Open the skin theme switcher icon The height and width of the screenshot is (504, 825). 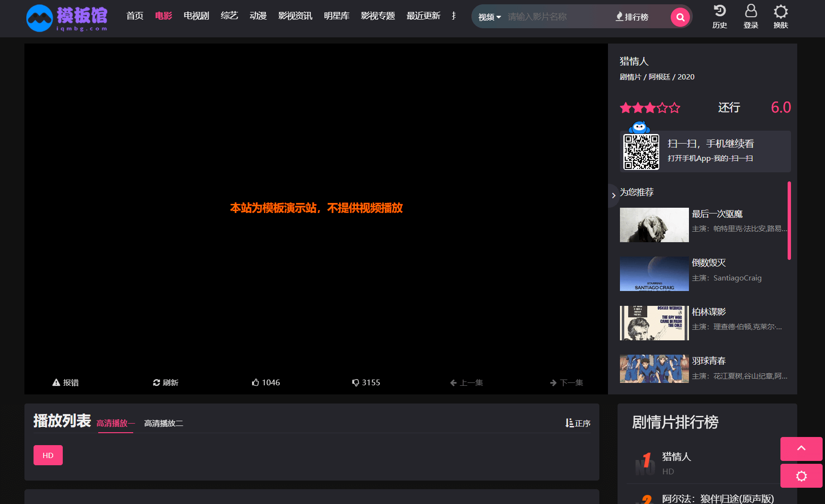tap(780, 11)
